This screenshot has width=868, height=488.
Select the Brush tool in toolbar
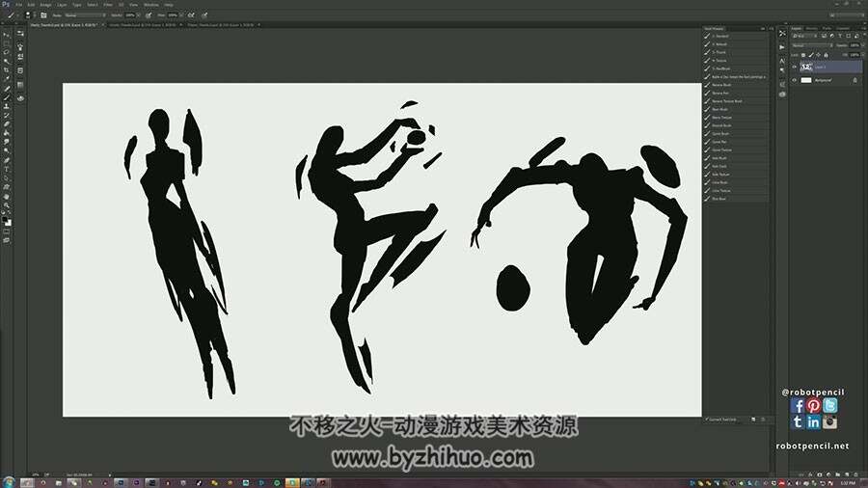[x=7, y=96]
